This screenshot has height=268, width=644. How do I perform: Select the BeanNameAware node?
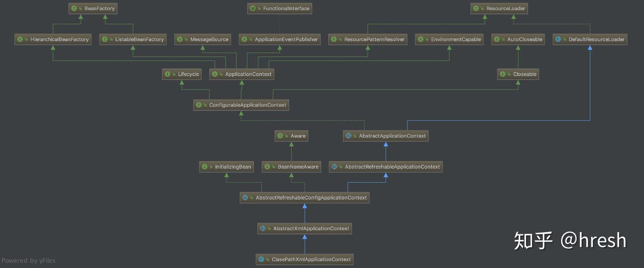point(292,167)
